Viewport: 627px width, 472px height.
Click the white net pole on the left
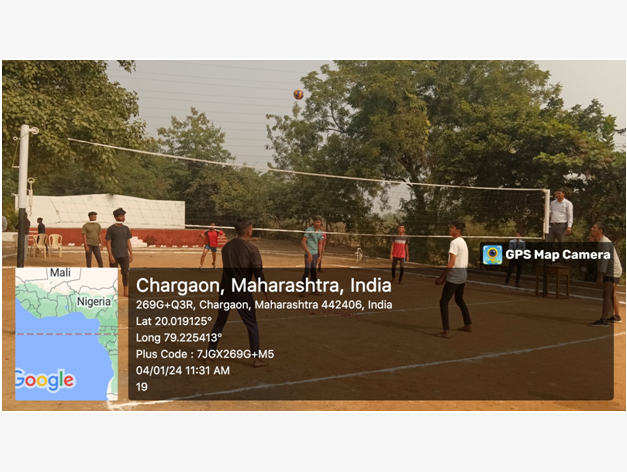23,195
